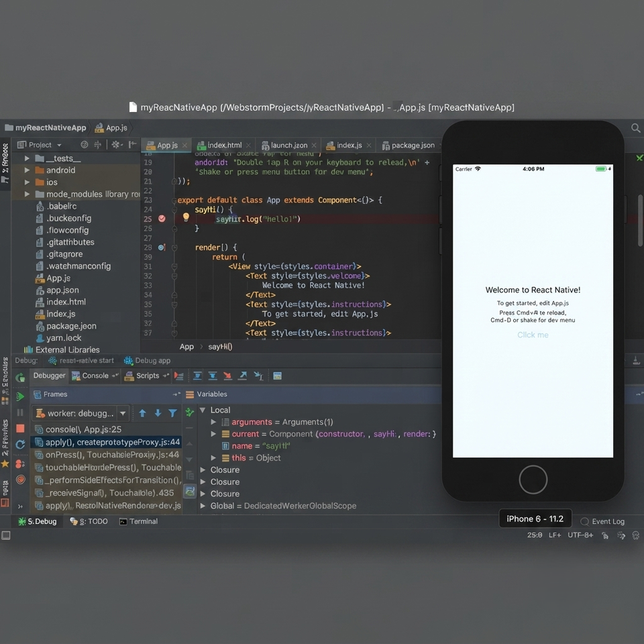Click sayHi() in the editor breadcrumb
Image resolution: width=644 pixels, height=644 pixels.
220,346
